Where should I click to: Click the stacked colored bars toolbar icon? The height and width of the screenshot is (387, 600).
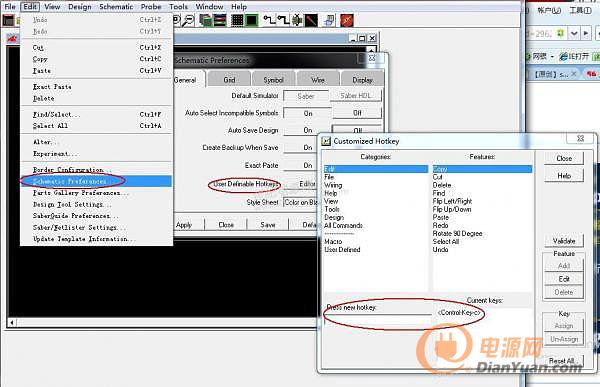[220, 20]
